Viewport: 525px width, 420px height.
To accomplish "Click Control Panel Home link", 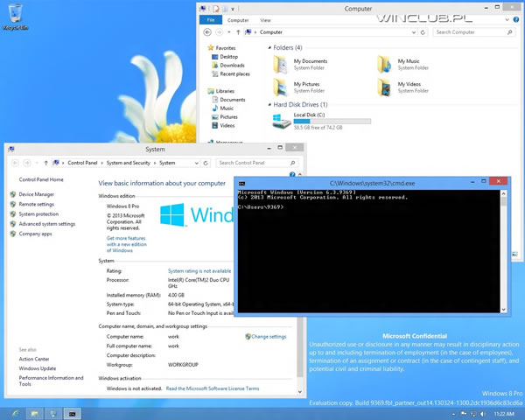I will coord(41,179).
